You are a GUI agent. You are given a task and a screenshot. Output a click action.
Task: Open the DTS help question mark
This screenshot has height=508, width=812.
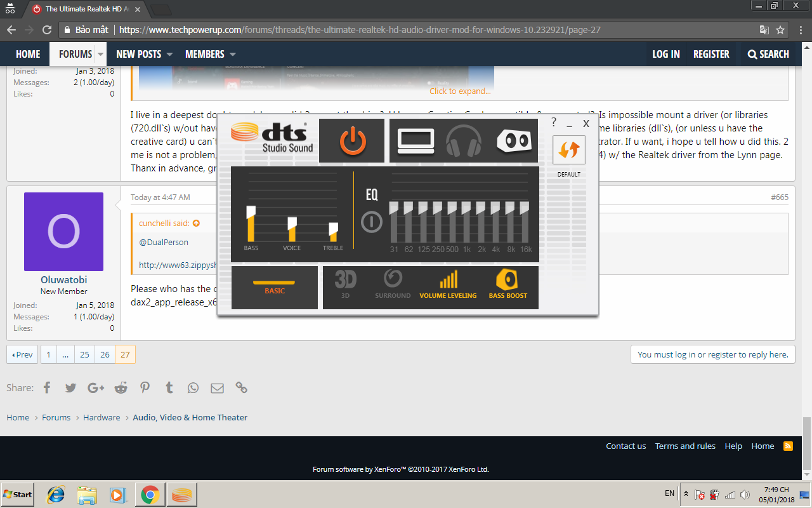(554, 123)
